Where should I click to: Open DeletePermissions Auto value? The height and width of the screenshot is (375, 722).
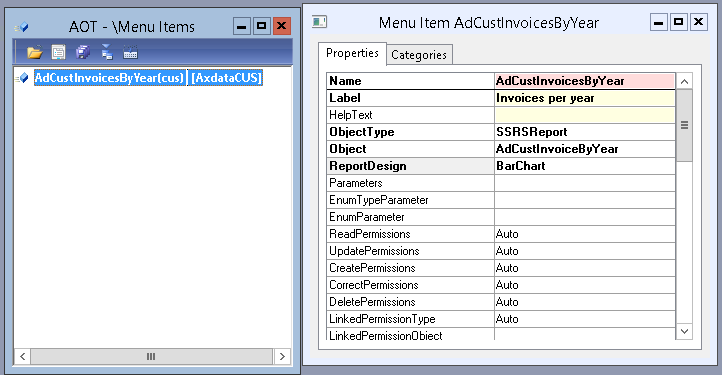(585, 303)
